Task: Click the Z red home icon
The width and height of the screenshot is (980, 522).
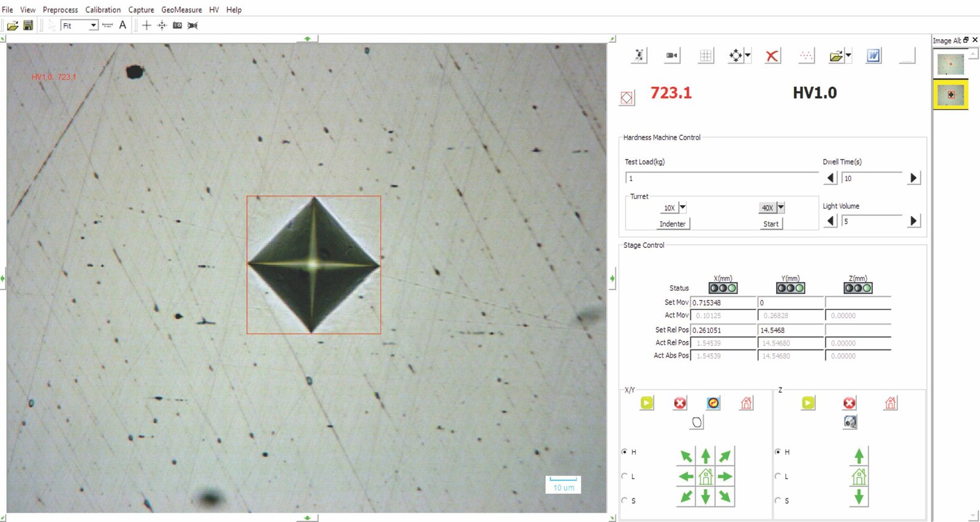Action: 891,403
